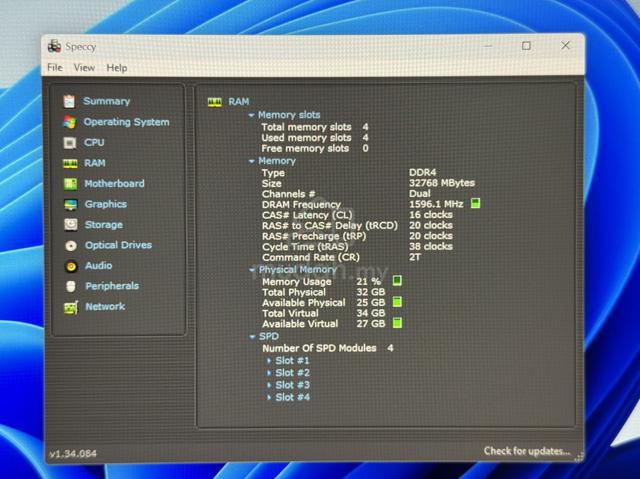This screenshot has width=640, height=479.
Task: Click the Cycle Time (tRAS) label
Action: (x=305, y=247)
